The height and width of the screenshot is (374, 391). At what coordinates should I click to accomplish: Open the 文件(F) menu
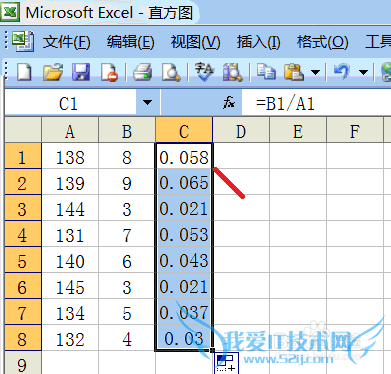point(66,42)
